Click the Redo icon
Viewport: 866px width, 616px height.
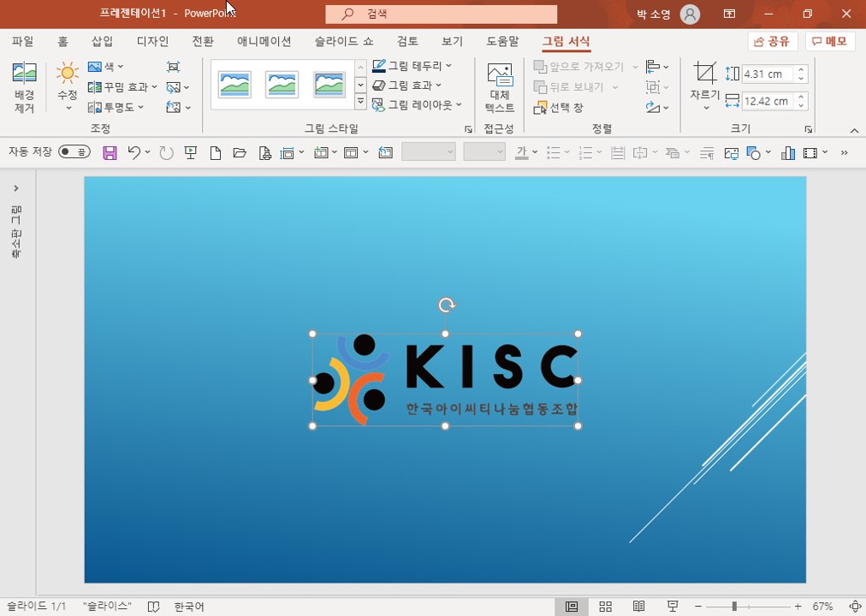click(x=166, y=153)
